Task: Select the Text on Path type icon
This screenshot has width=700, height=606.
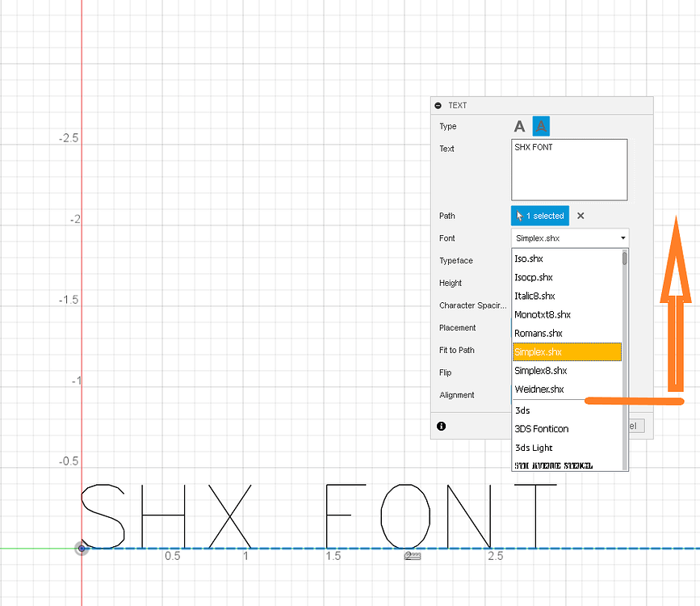Action: (x=542, y=126)
